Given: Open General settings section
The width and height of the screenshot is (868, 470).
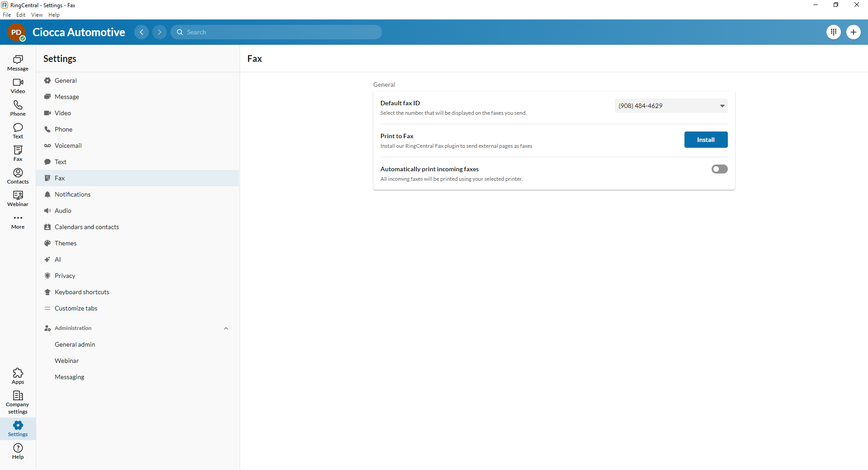Looking at the screenshot, I should [138, 80].
